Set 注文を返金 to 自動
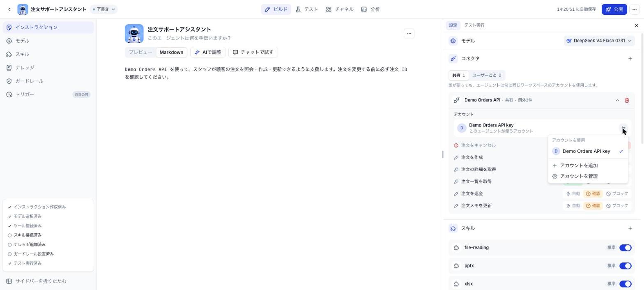Viewport: 644px width, 290px height. (x=573, y=194)
